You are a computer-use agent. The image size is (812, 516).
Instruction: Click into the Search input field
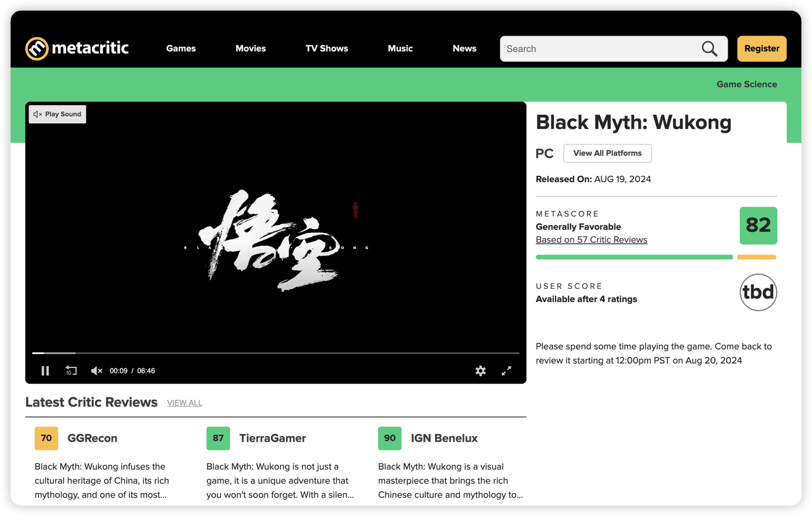596,49
